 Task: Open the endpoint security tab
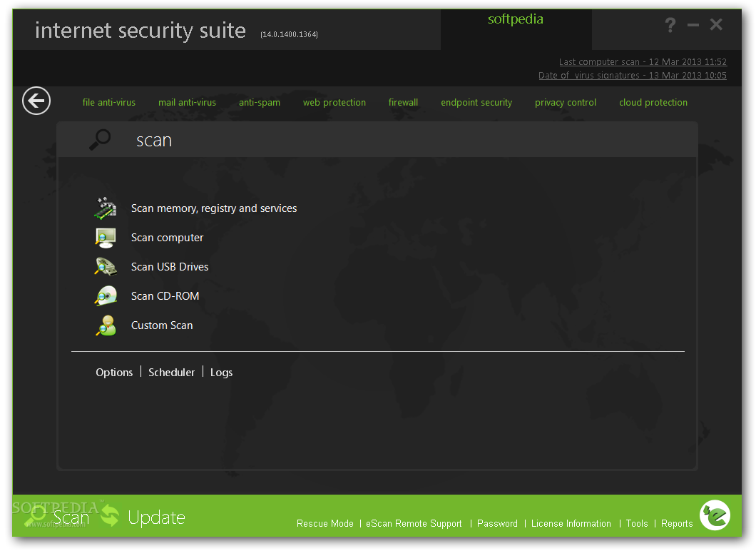(x=476, y=102)
